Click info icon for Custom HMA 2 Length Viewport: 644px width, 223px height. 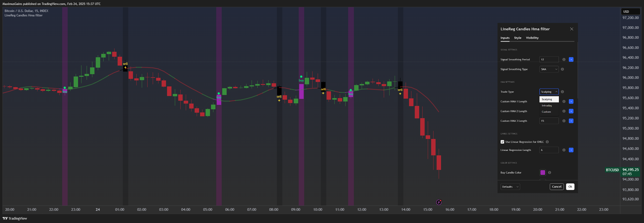coord(564,111)
